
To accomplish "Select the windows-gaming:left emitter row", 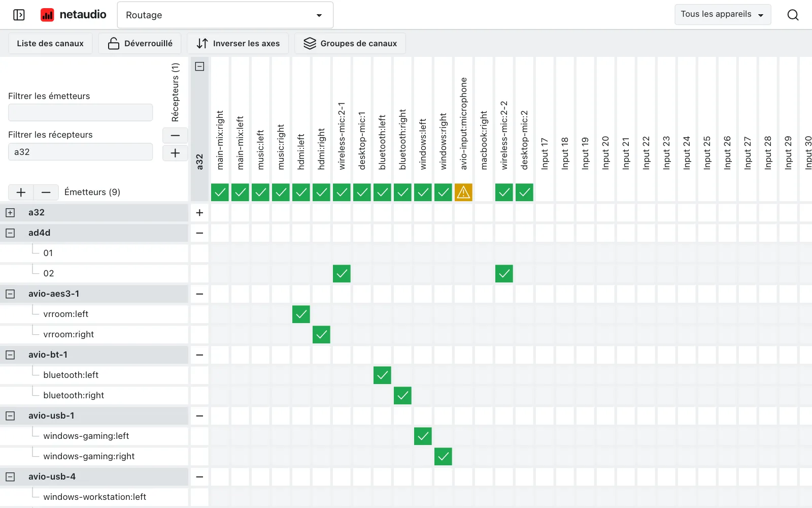I will 94,436.
